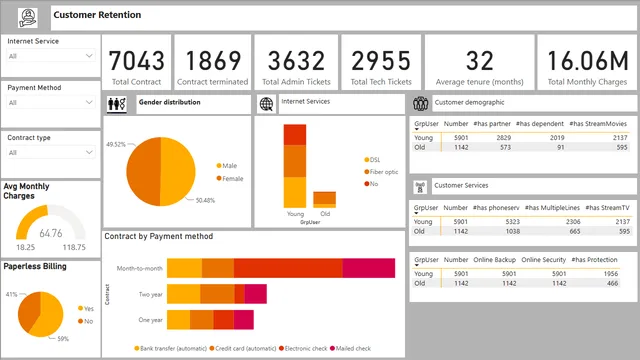Select Credit card (automatic) legend item
640x360 pixels.
(243, 349)
